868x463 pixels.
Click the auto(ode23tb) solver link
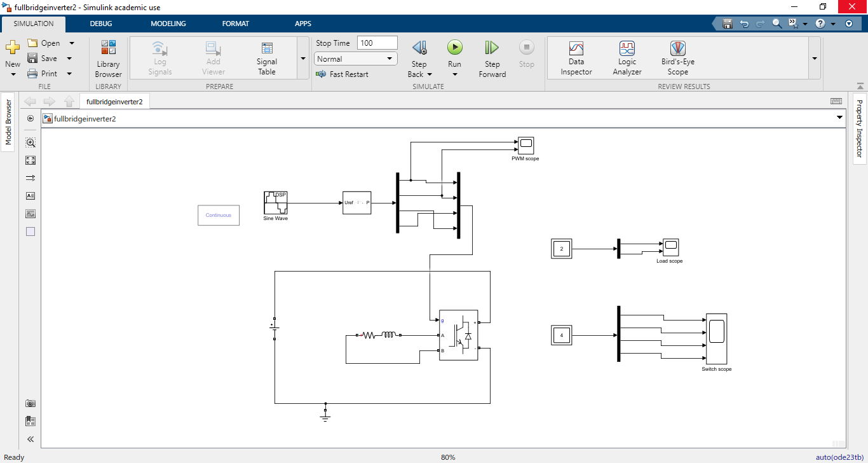pyautogui.click(x=839, y=457)
